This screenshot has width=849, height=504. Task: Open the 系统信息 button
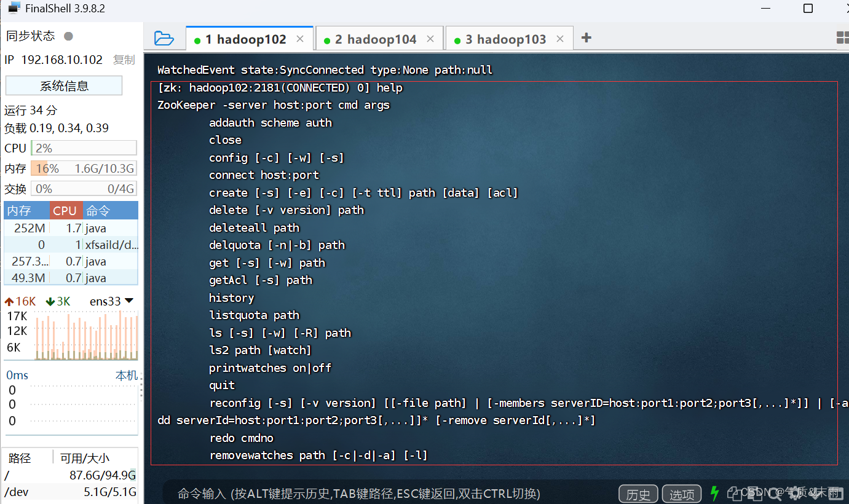point(64,86)
